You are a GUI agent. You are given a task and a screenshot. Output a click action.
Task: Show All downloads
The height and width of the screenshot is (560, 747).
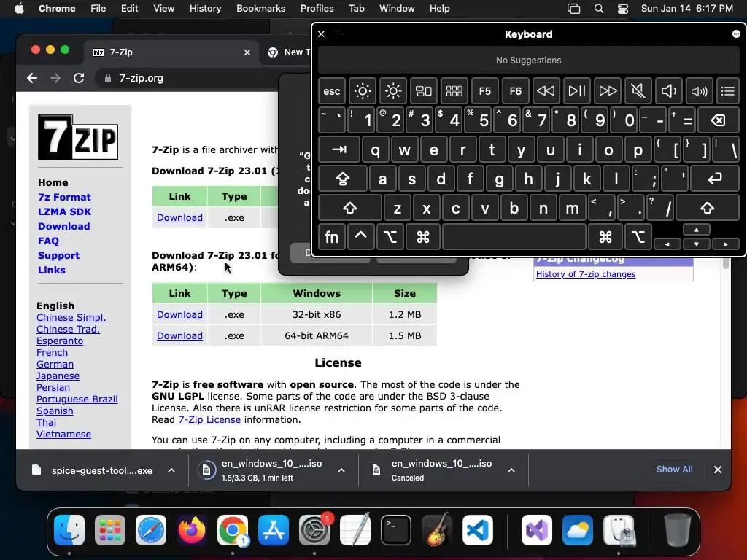click(x=674, y=470)
